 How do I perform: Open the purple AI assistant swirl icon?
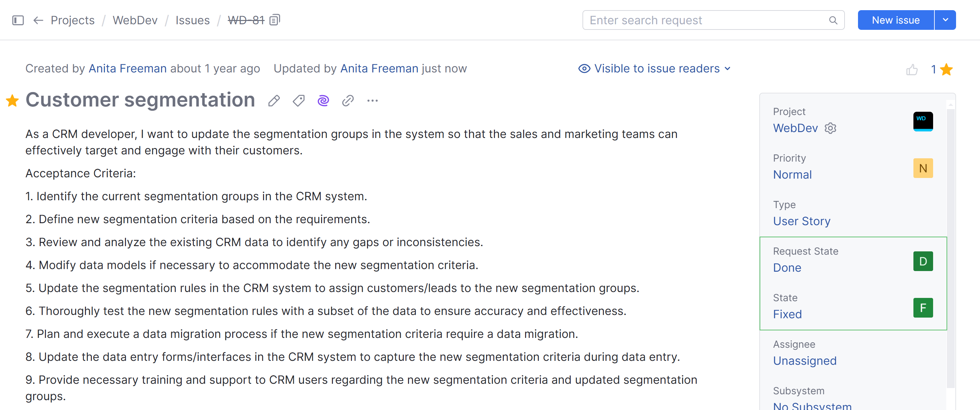click(323, 101)
